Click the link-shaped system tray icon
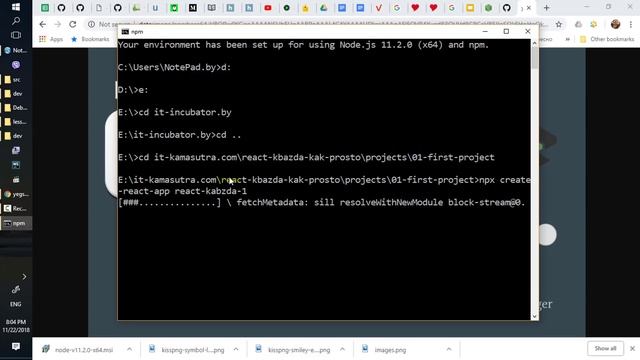The width and height of the screenshot is (640, 360). (16, 290)
